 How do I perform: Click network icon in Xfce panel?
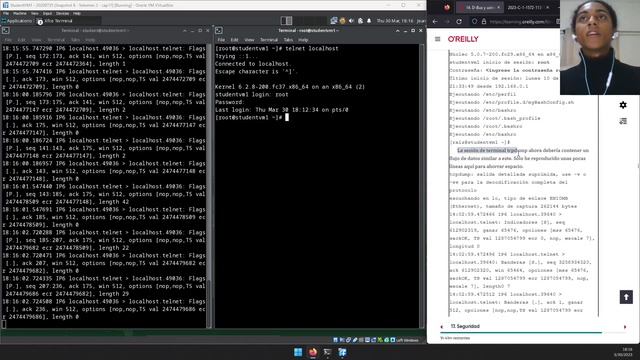point(334,20)
